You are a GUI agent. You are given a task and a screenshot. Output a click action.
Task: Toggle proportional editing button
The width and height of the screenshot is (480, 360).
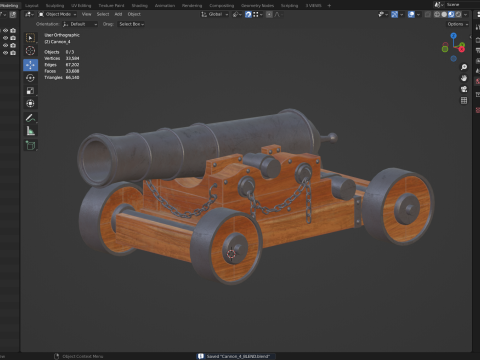[x=269, y=14]
